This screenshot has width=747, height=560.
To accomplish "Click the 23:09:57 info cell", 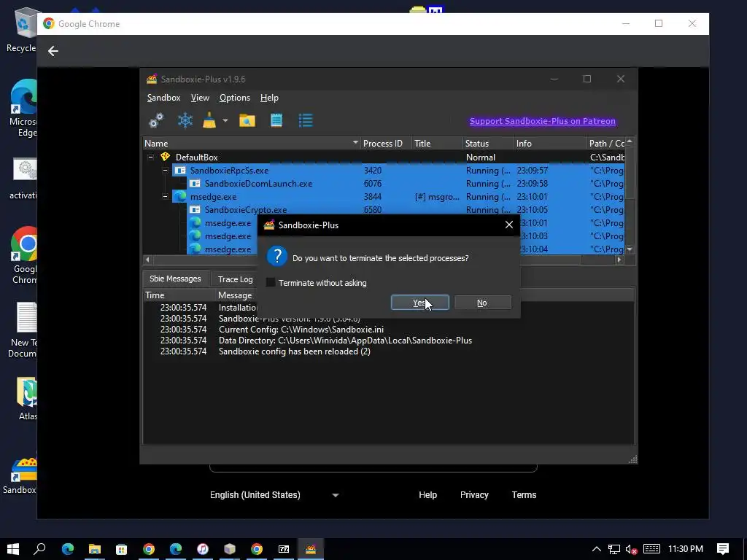I will [532, 170].
